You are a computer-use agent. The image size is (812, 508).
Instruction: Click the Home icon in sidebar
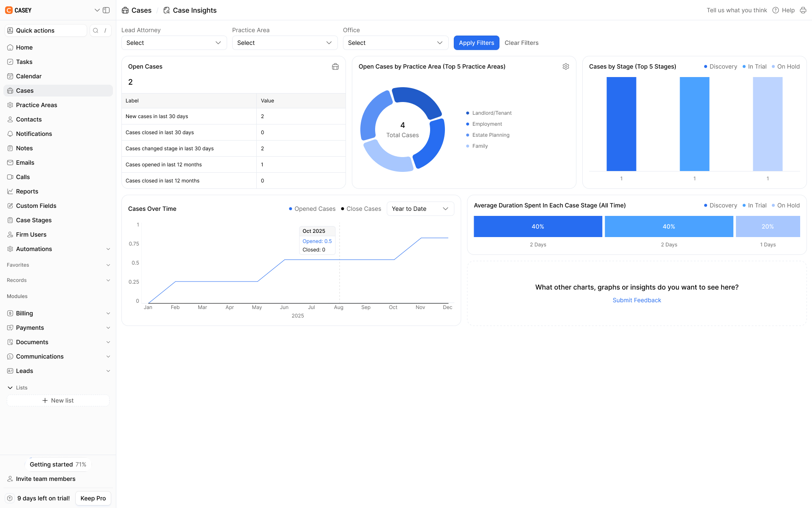pyautogui.click(x=10, y=47)
